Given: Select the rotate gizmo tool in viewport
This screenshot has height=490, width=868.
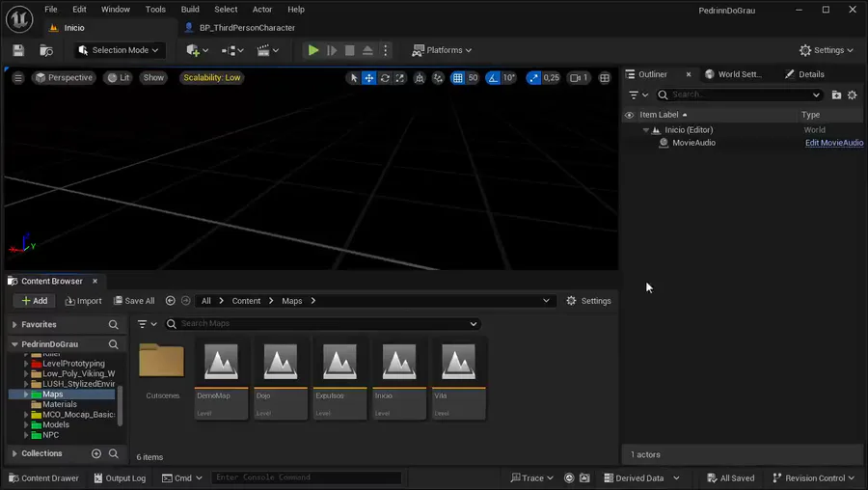Looking at the screenshot, I should tap(385, 78).
